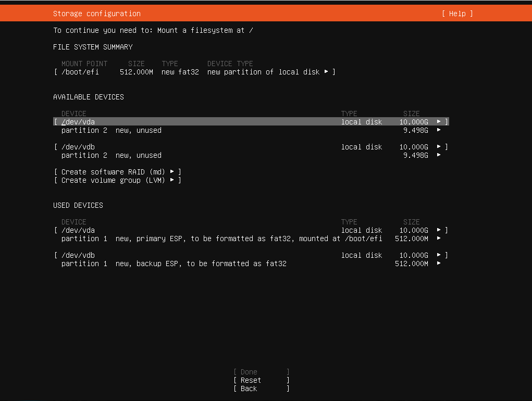Select /dev/vda under Available Devices
This screenshot has height=401, width=532.
78,122
